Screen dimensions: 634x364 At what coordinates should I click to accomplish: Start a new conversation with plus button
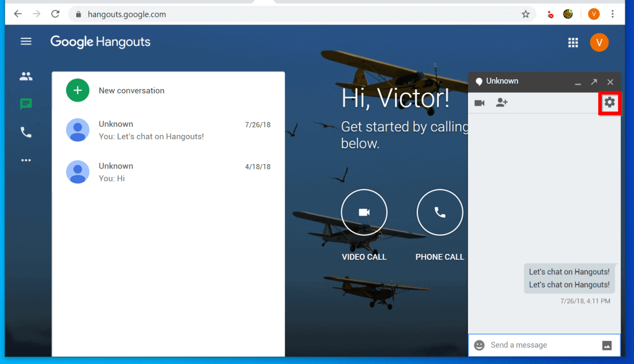(77, 90)
